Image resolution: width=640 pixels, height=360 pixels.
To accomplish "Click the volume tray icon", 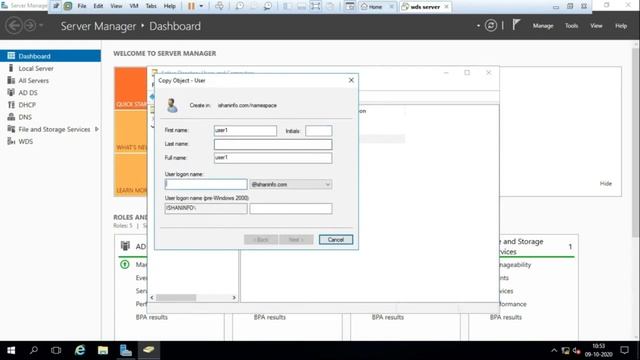I will pos(576,350).
